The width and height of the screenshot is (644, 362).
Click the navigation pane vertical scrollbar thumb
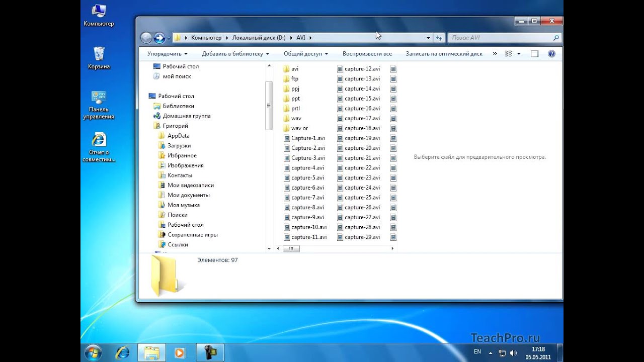(x=269, y=105)
